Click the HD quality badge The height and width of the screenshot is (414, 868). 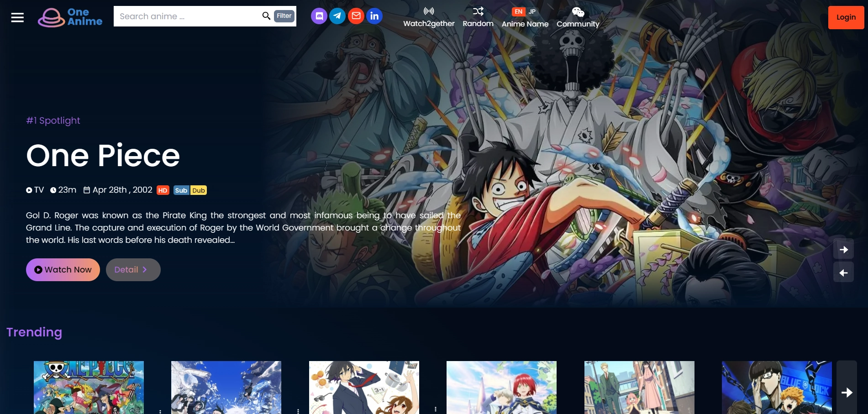[163, 190]
